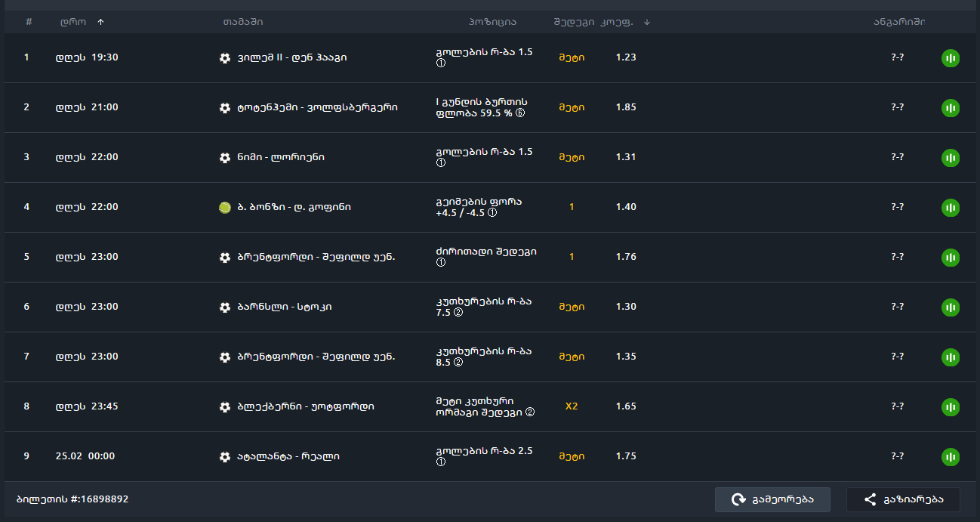Select match ნიმი - ლორიენი
Screen dimensions: 980x522
281,157
